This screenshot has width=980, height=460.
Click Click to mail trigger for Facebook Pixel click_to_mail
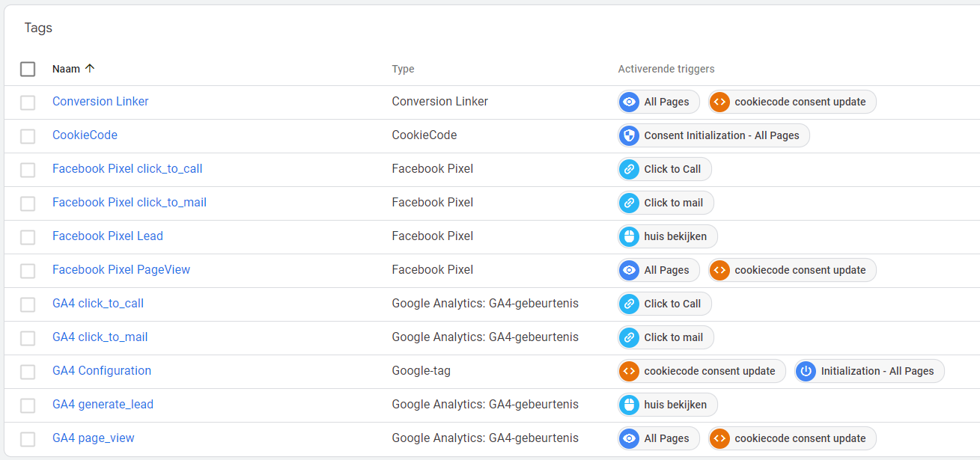click(x=666, y=203)
